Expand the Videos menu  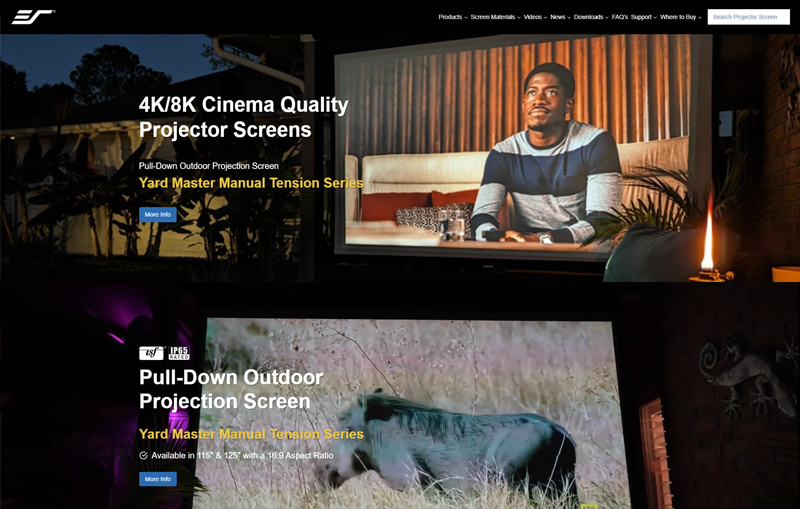535,17
